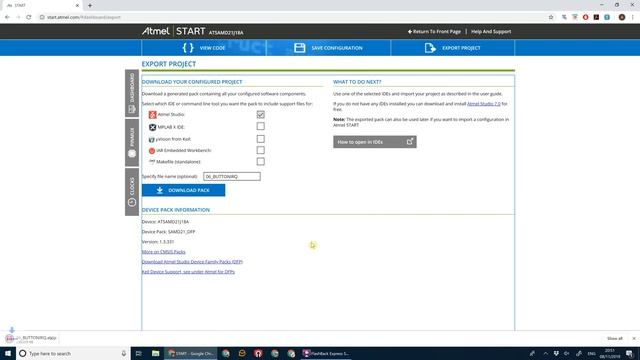This screenshot has height=360, width=640.
Task: Click Return To Front Page
Action: click(434, 31)
